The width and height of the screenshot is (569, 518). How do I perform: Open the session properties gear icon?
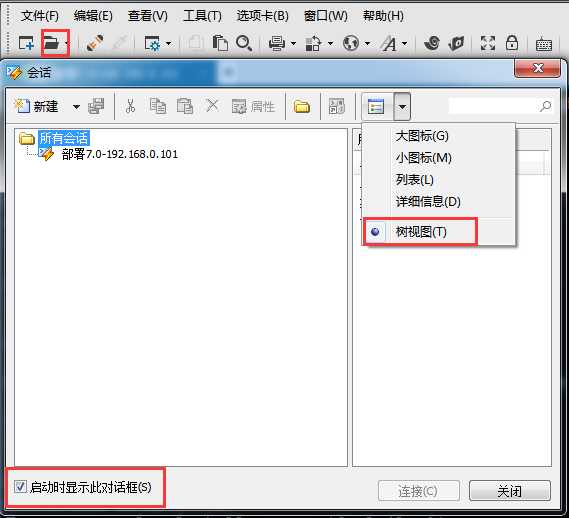click(x=152, y=43)
